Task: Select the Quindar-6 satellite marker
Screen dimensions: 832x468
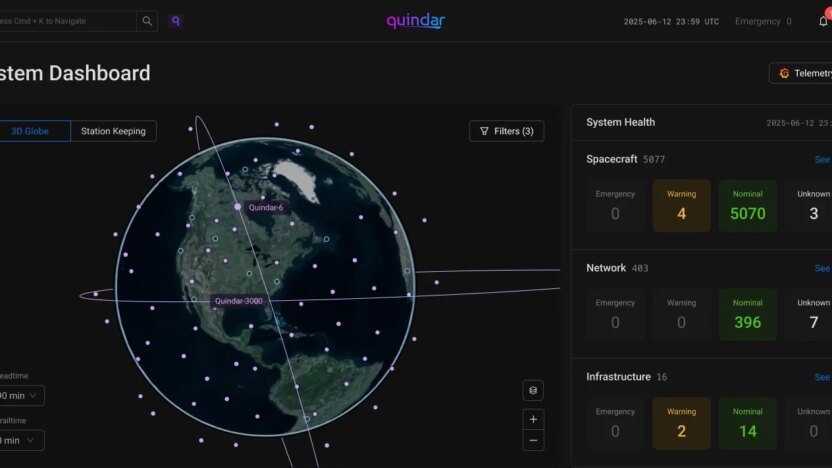Action: [x=238, y=207]
